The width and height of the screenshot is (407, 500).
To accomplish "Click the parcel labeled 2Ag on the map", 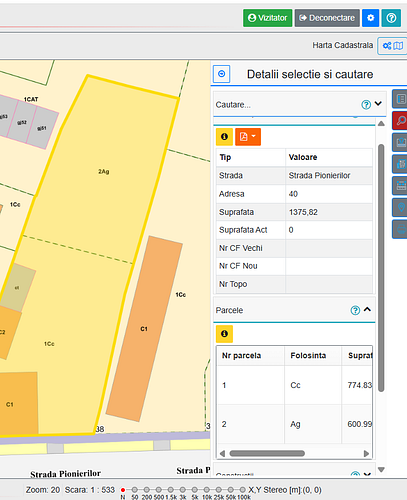I will tap(104, 172).
